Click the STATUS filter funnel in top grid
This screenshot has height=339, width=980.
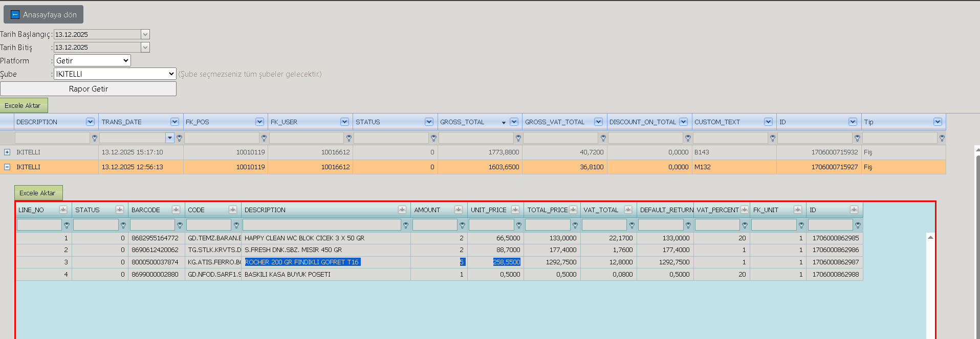click(433, 138)
